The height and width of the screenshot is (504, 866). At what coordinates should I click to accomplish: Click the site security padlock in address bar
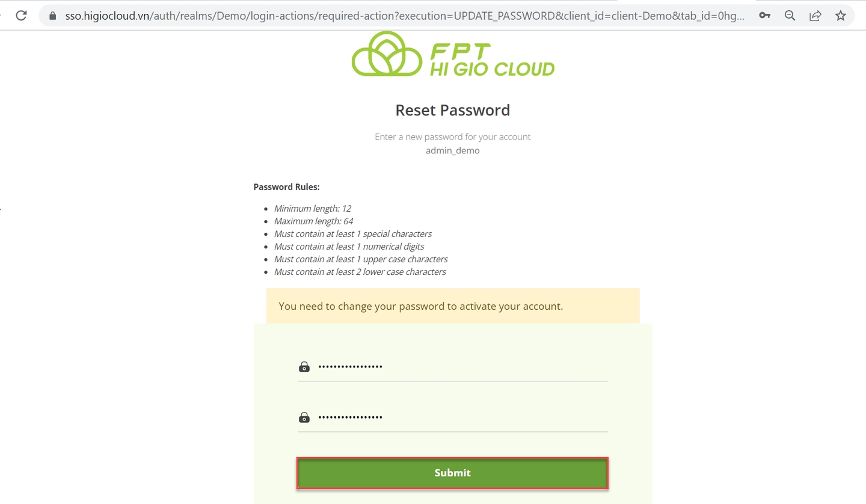tap(53, 16)
